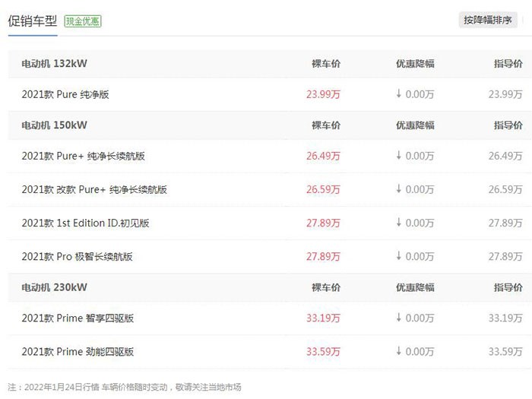
Task: Click the red 26.59万 bare-car price
Action: click(323, 189)
